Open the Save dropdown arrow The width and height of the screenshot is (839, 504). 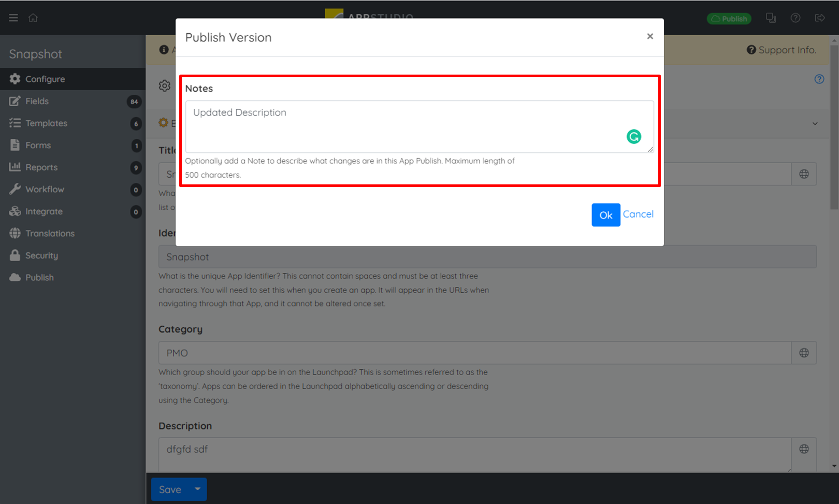click(x=197, y=489)
